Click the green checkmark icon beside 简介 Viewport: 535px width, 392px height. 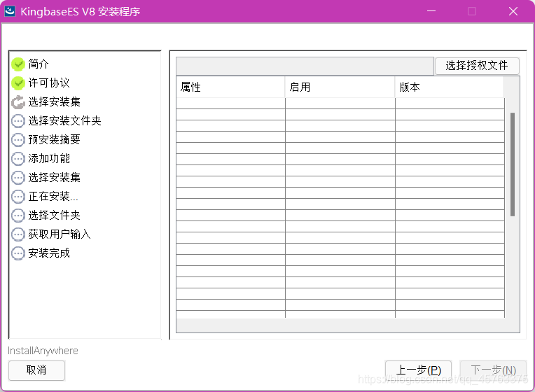coord(18,64)
